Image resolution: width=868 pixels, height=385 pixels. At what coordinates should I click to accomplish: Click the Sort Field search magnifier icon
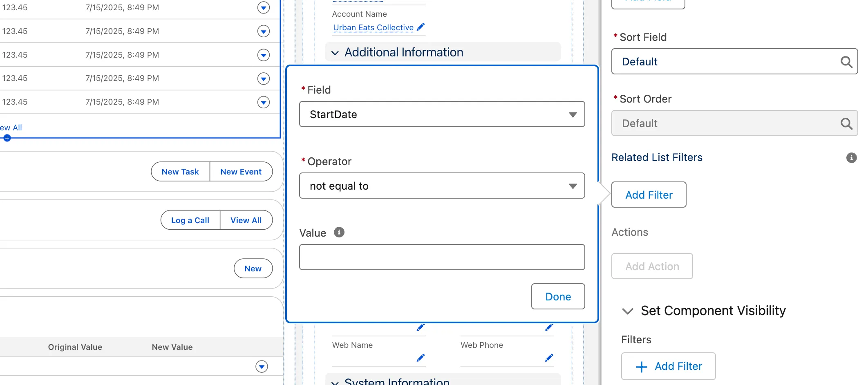coord(846,62)
